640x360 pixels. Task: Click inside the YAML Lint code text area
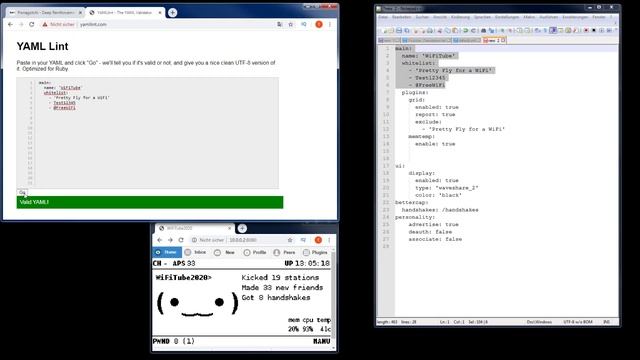coord(157,133)
